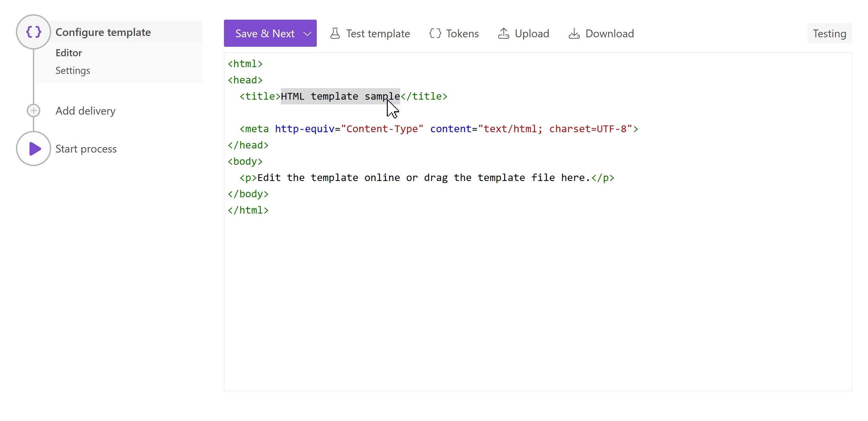The width and height of the screenshot is (868, 421).
Task: Click the opening <title> tag
Action: (260, 96)
